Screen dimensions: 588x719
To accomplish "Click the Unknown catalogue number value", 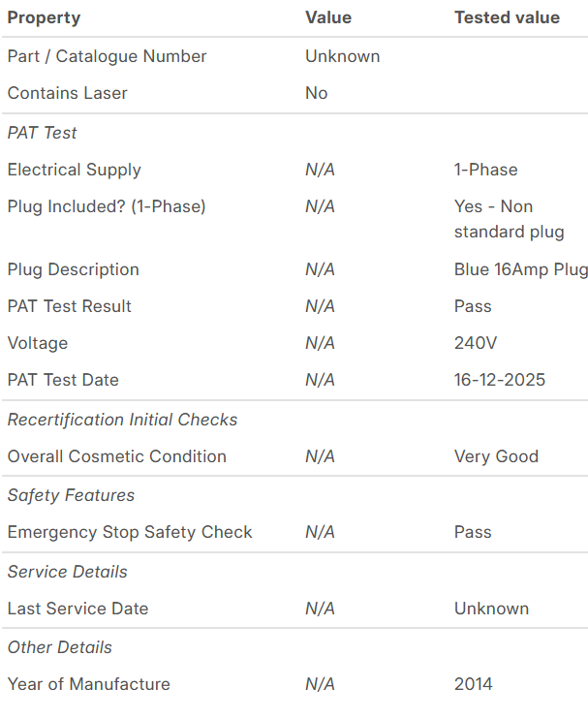I will 343,56.
